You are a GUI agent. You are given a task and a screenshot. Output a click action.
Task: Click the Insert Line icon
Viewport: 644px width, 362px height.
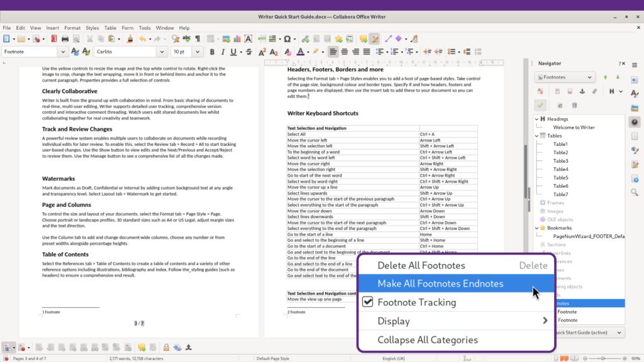pos(388,39)
